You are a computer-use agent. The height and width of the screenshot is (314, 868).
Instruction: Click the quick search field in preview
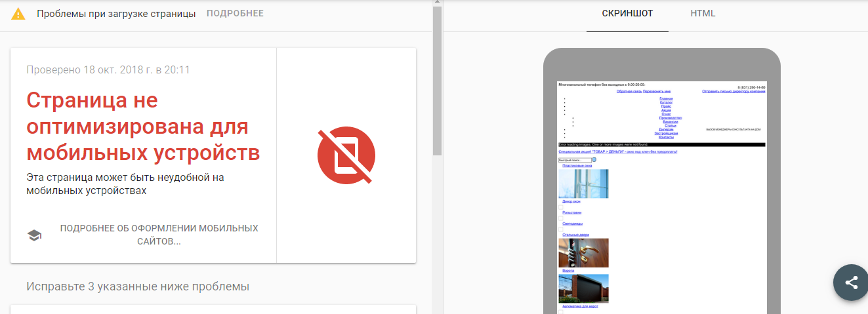point(574,159)
